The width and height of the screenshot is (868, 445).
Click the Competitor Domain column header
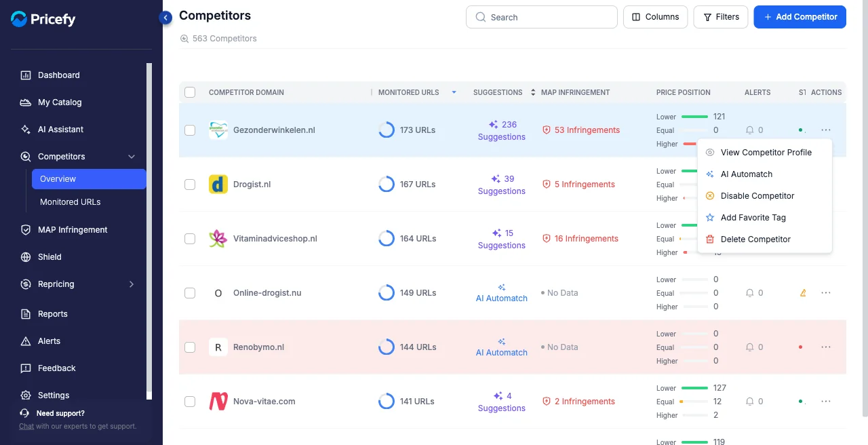coord(246,92)
